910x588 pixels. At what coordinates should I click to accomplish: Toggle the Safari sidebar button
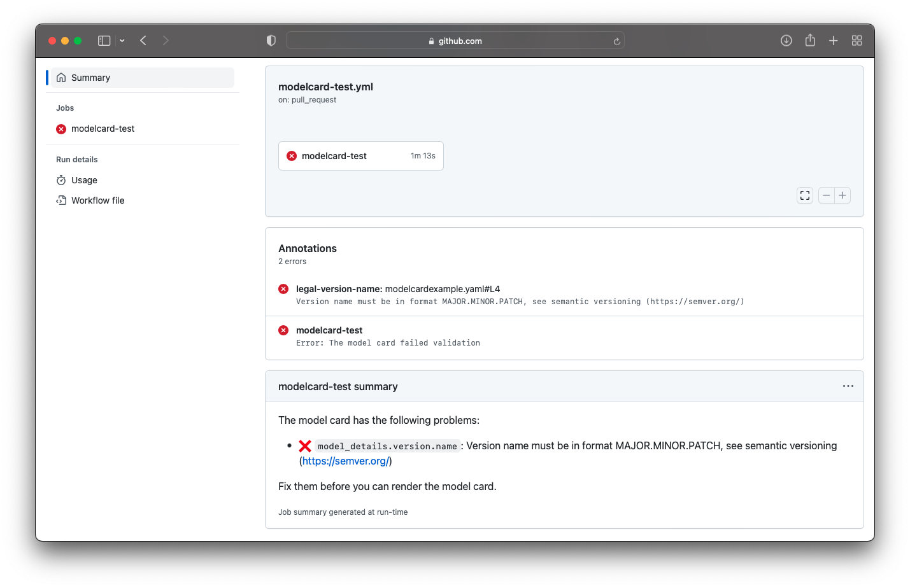point(104,41)
